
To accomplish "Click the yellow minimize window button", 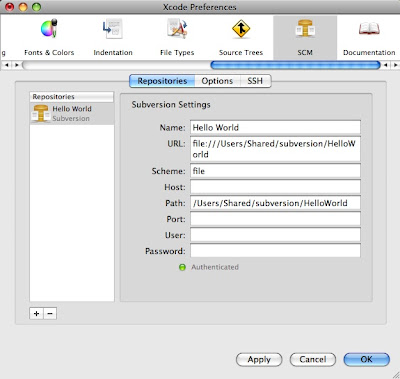I will [x=23, y=7].
